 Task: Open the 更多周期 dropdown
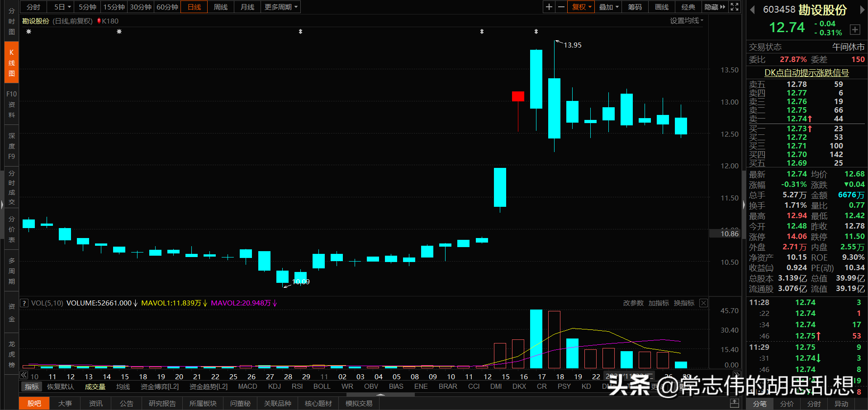coord(281,7)
